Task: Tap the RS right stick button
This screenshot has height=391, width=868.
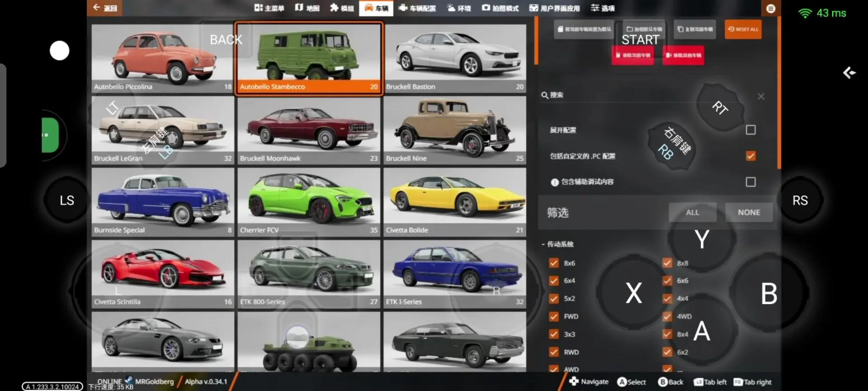Action: pyautogui.click(x=800, y=200)
